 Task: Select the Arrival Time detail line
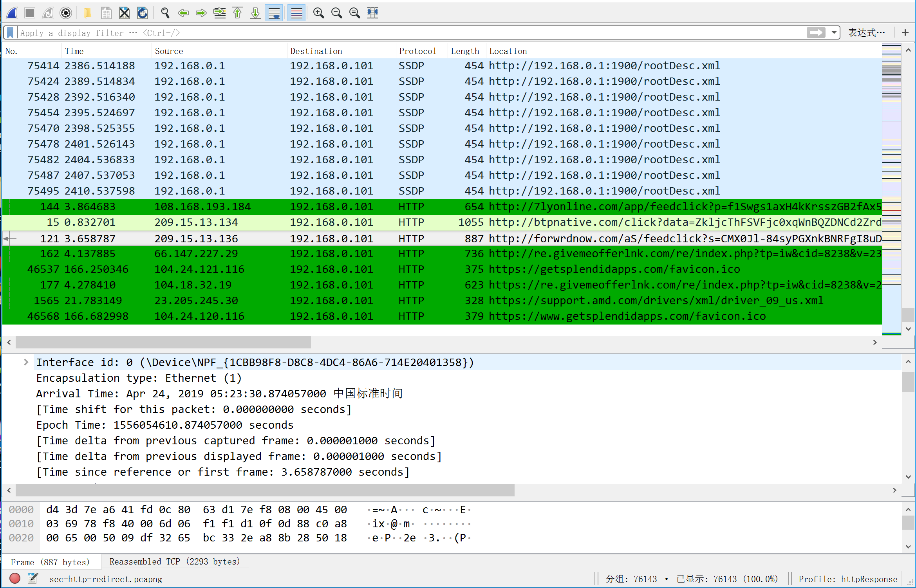pos(219,393)
